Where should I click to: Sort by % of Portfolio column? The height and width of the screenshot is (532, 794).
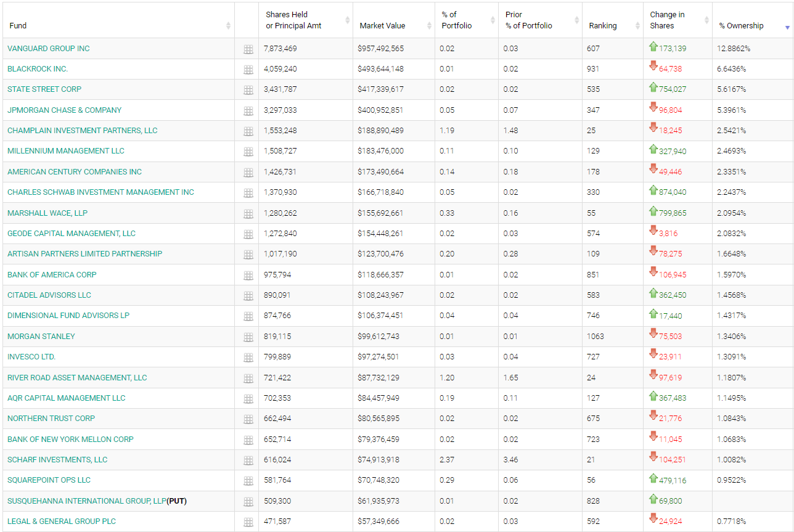[467, 20]
